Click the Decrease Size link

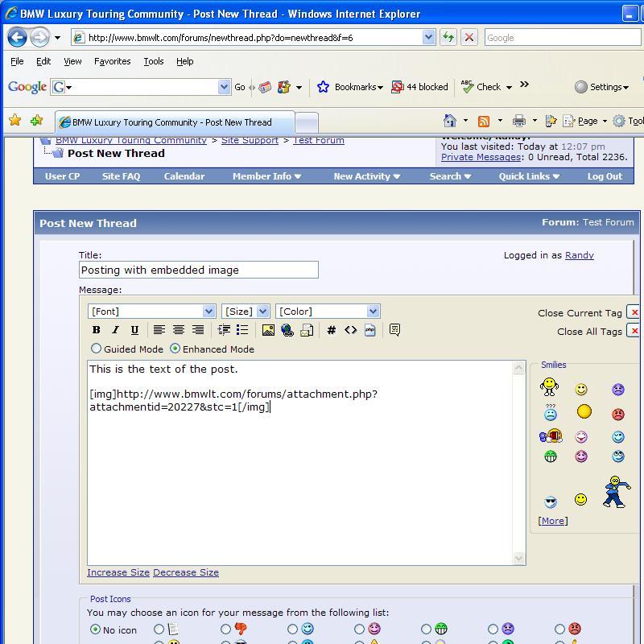click(x=186, y=572)
